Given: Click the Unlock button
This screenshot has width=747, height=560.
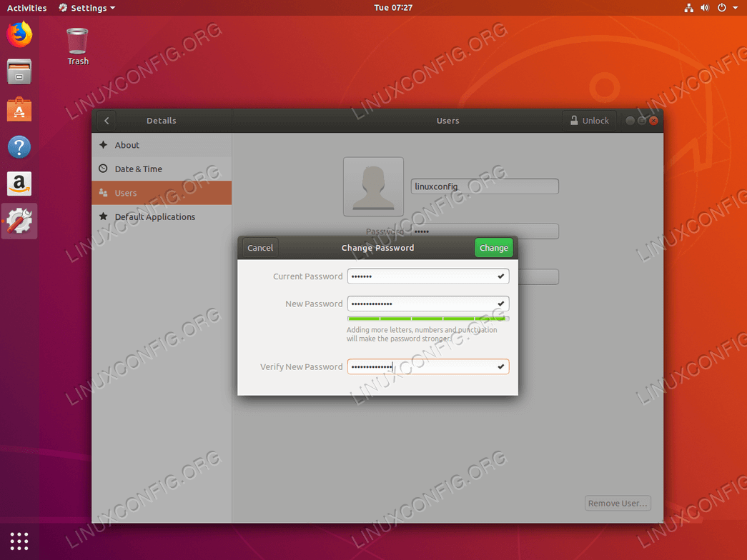Looking at the screenshot, I should (x=589, y=121).
